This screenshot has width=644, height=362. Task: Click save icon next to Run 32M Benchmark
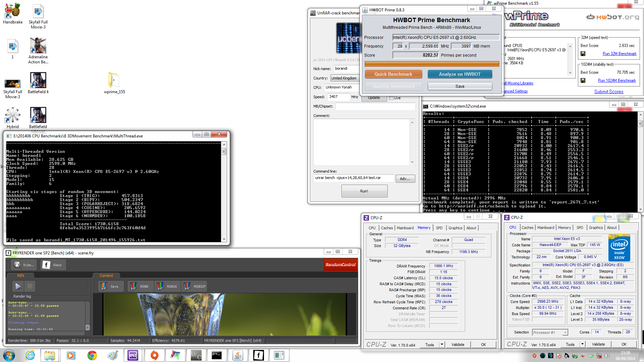click(x=583, y=54)
